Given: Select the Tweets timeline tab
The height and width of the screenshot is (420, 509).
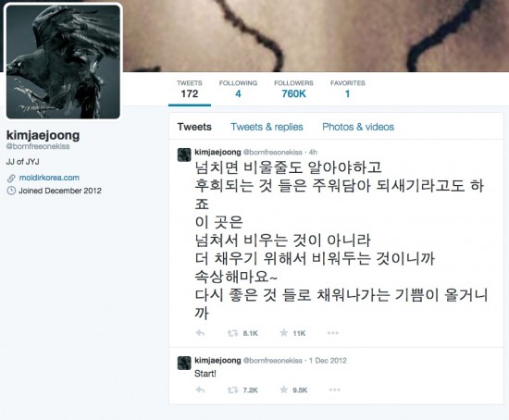Looking at the screenshot, I should click(x=194, y=127).
